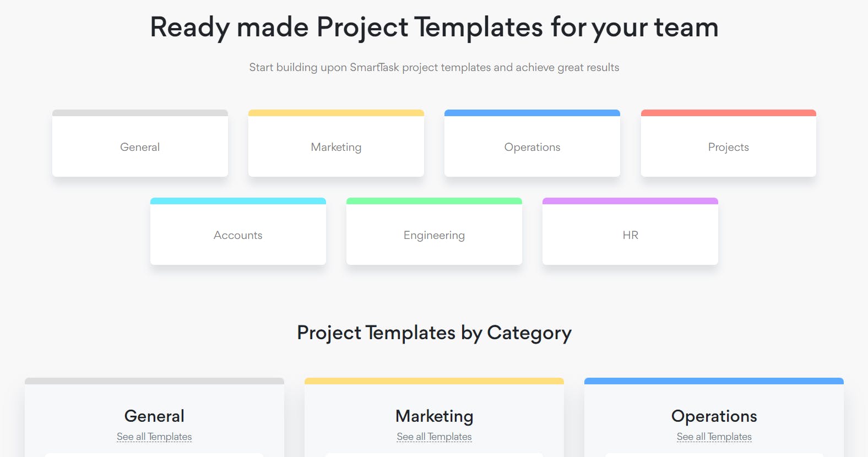868x457 pixels.
Task: Click the red color bar on Projects card
Action: [x=728, y=113]
